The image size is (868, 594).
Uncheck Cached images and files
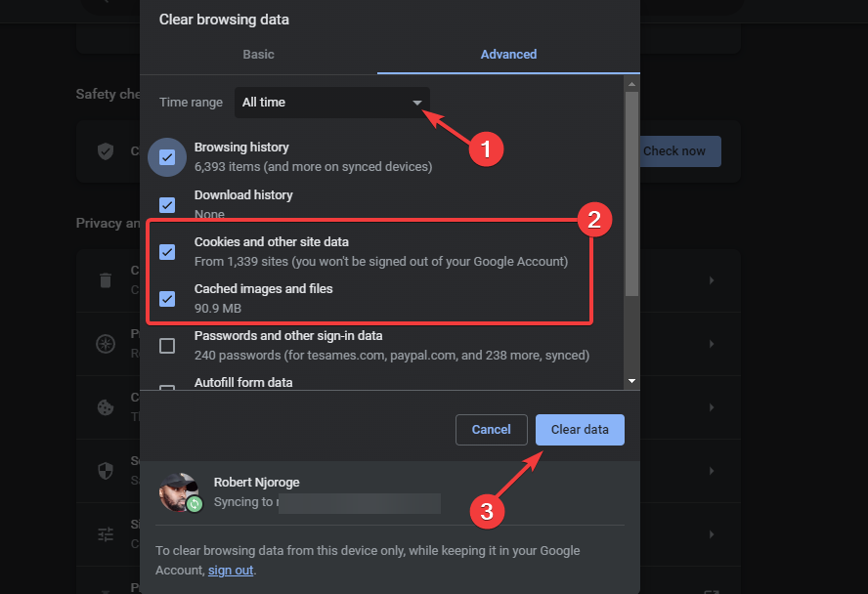tap(166, 299)
